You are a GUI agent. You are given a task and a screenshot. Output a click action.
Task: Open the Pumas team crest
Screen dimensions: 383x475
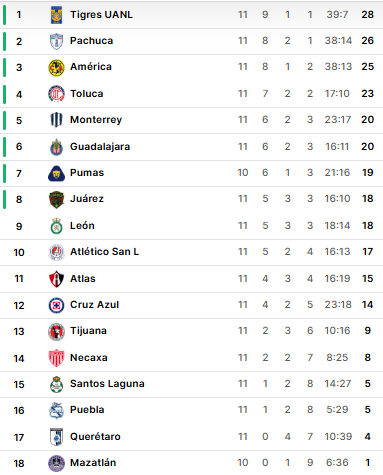[x=56, y=173]
